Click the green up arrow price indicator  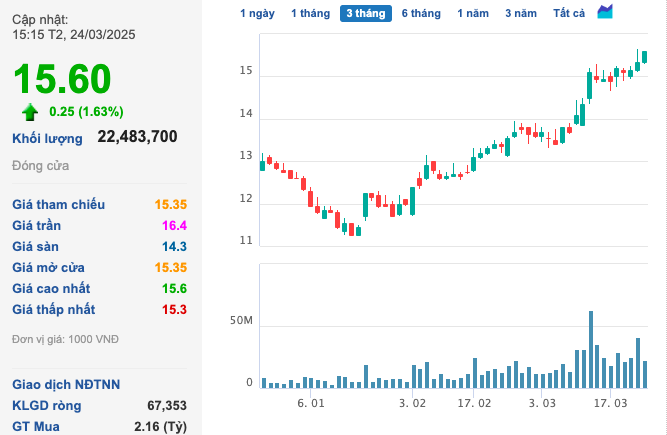point(30,112)
